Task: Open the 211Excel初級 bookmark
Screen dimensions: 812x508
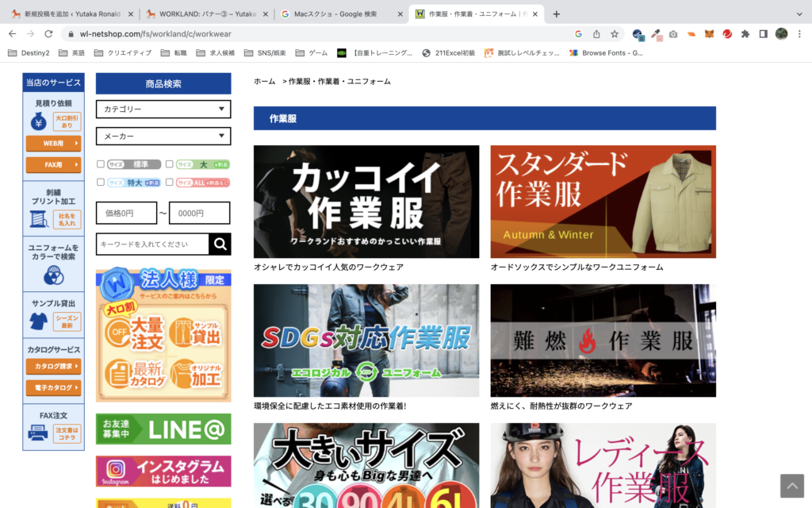Action: pos(449,53)
